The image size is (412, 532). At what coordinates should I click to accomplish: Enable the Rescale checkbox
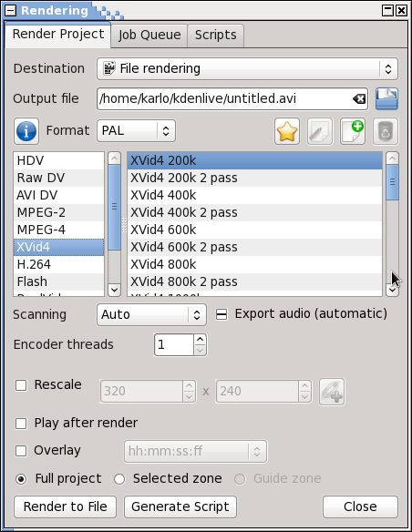21,385
